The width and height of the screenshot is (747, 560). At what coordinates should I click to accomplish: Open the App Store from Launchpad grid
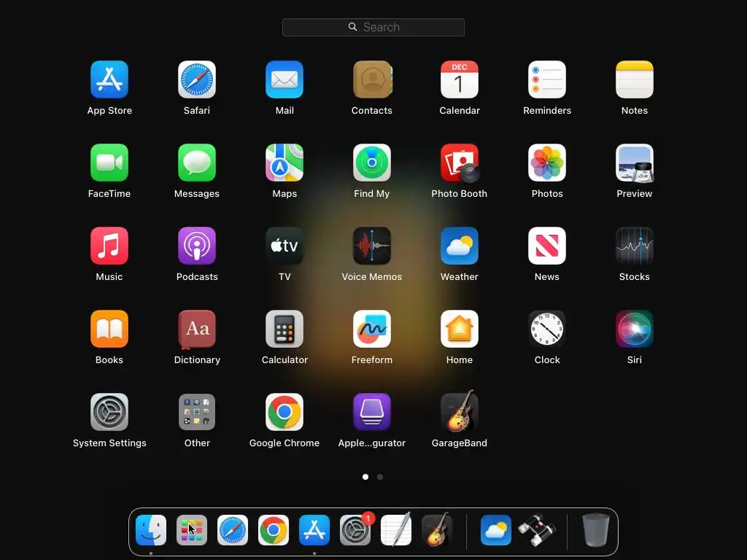point(109,79)
